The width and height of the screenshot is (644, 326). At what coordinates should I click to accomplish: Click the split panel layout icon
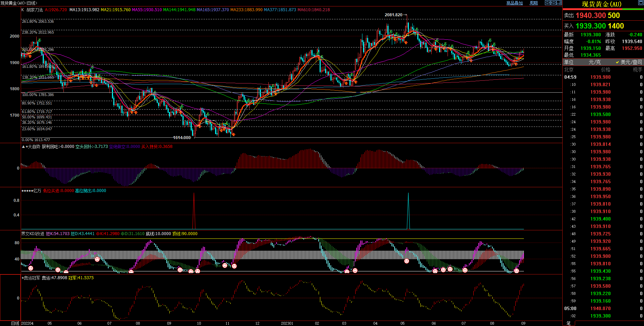coord(559,3)
